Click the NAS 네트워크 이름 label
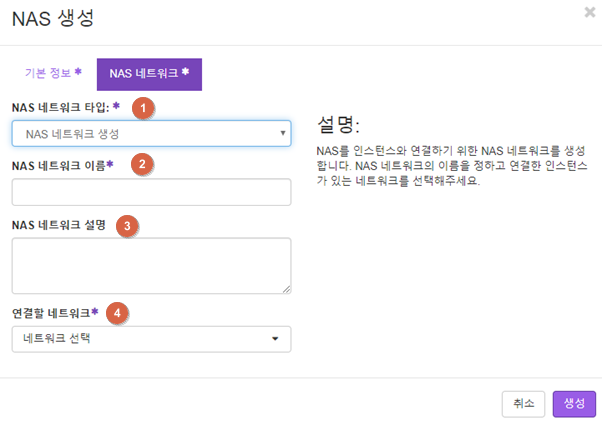The image size is (602, 425). tap(63, 166)
